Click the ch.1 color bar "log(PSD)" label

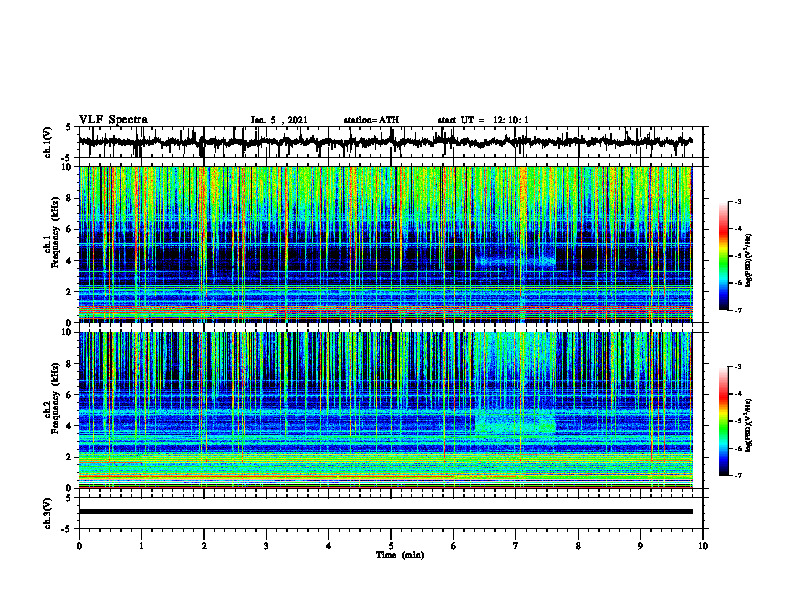tap(749, 261)
